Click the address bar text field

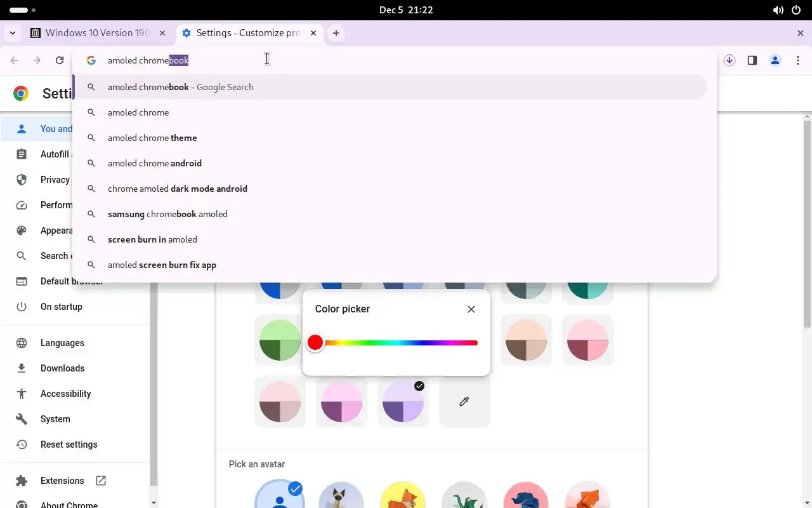(x=406, y=60)
